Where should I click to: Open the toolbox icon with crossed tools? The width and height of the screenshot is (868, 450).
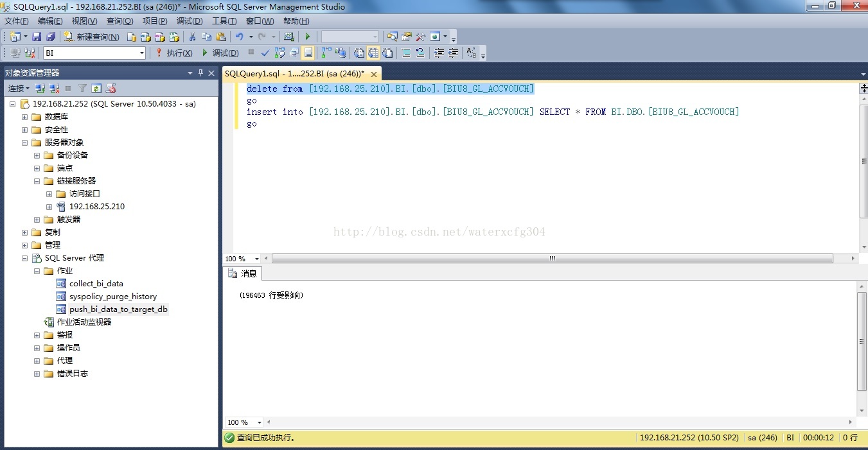[421, 37]
